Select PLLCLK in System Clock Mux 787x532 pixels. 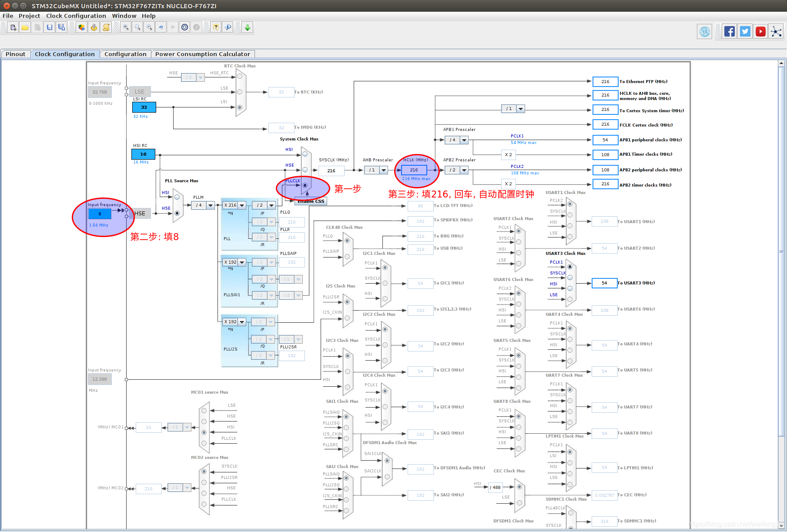(x=305, y=185)
